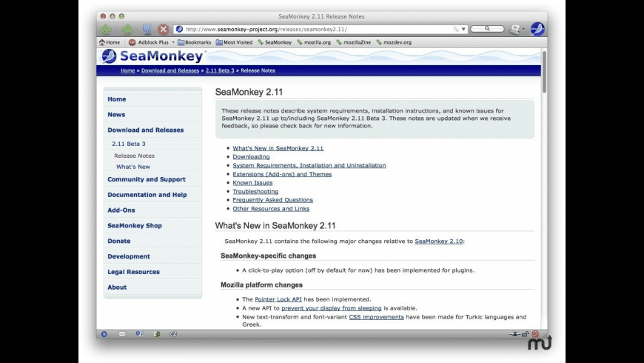Viewport: 644px width, 363px height.
Task: Open the Most Visited folder
Action: 234,42
